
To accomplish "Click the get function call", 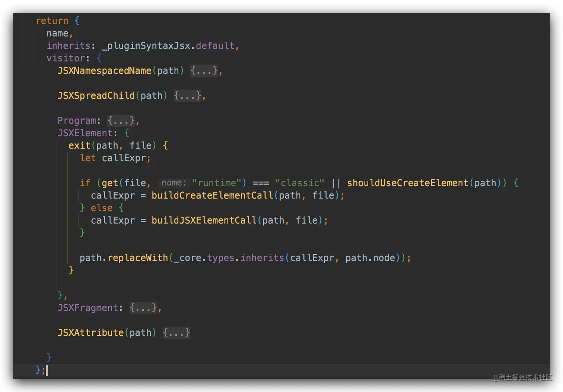I will 110,183.
